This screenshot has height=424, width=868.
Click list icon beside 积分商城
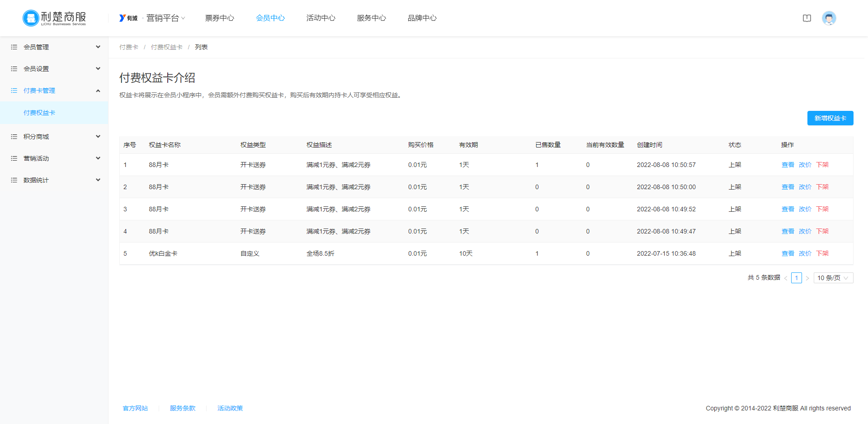[x=14, y=137]
